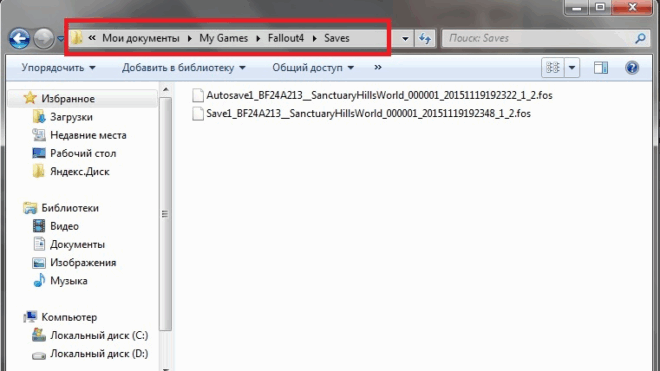The height and width of the screenshot is (371, 660).
Task: Toggle the preview pane icon
Action: [x=601, y=68]
